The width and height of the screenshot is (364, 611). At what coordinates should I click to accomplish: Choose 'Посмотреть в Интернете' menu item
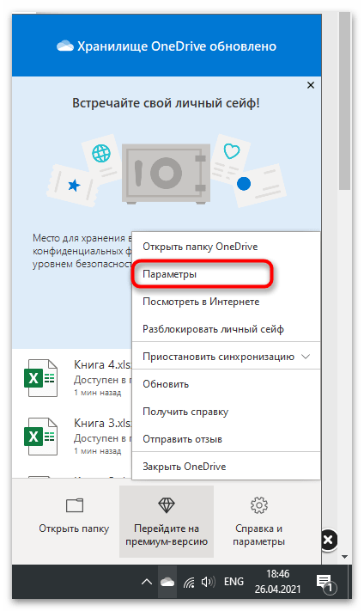tap(226, 302)
